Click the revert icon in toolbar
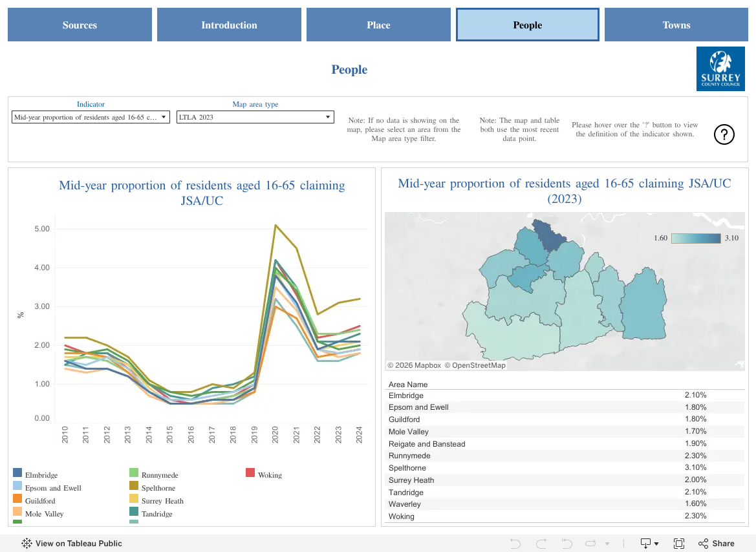Screen dimensions: 756x552 click(x=567, y=544)
